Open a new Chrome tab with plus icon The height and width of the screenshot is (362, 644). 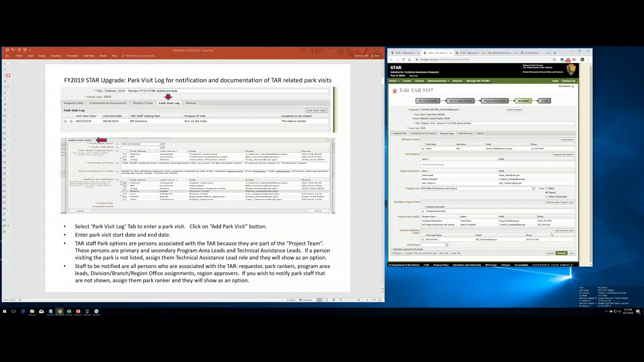[x=554, y=53]
